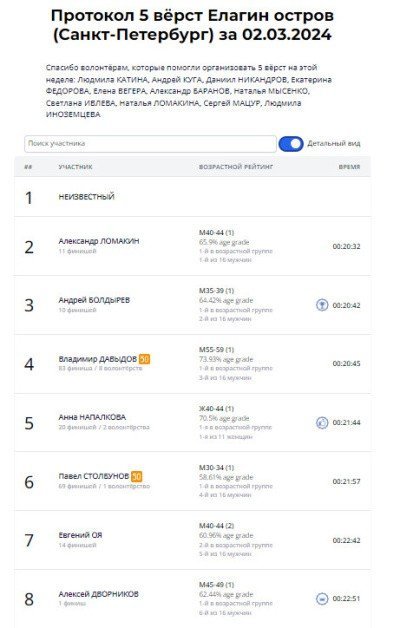The image size is (400, 628).
Task: Click the M55-59 age group label
Action: (x=217, y=350)
